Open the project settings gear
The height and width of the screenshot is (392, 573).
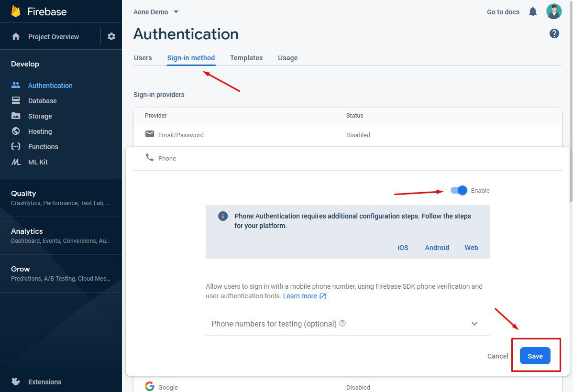pos(111,36)
